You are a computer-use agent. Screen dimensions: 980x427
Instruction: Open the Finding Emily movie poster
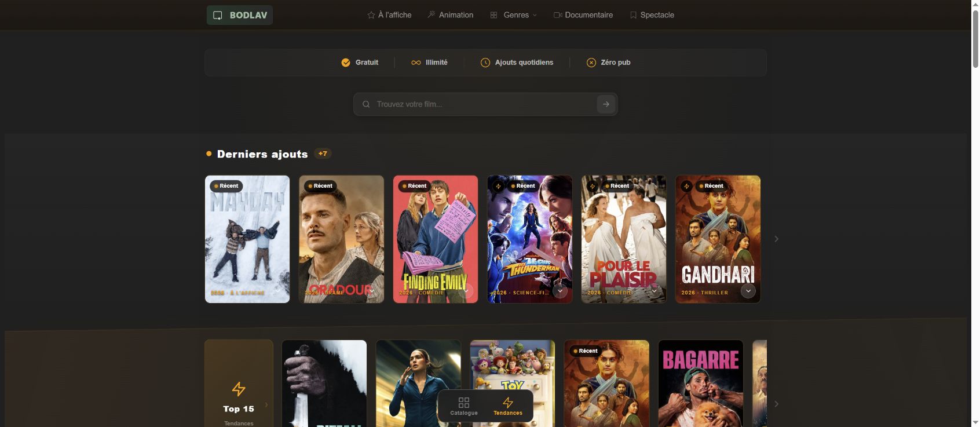pyautogui.click(x=436, y=239)
